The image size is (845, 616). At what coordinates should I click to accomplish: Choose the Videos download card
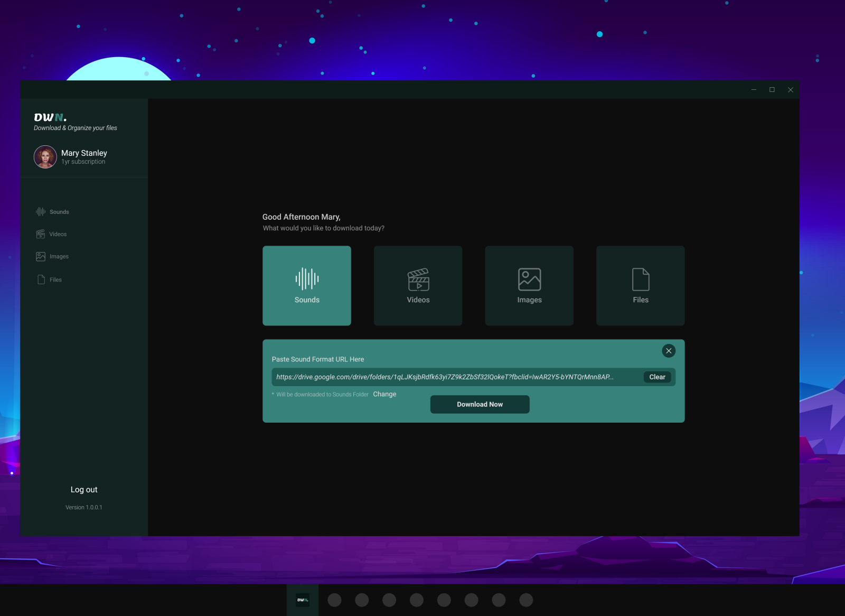(x=418, y=285)
